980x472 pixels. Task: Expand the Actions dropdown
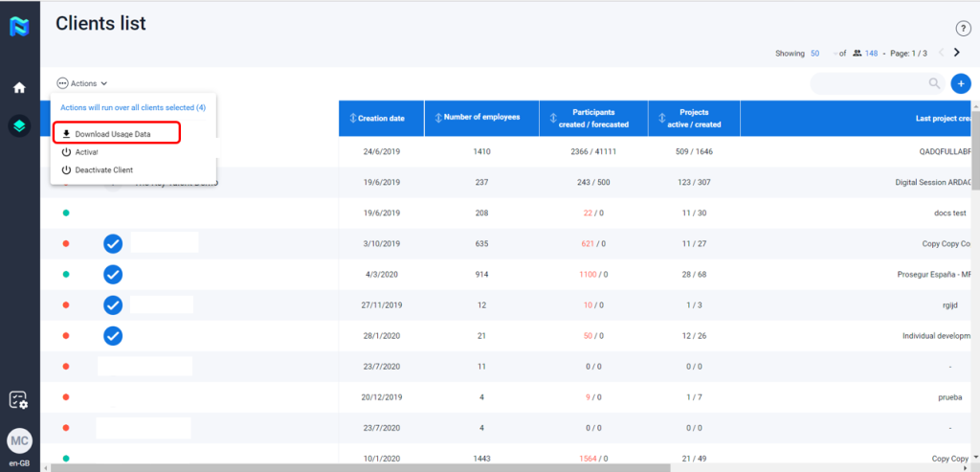click(82, 84)
